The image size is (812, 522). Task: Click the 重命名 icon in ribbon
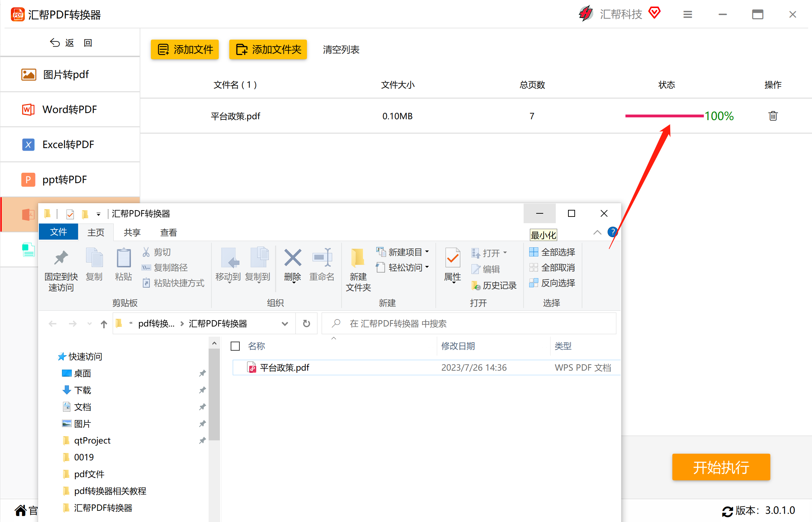(x=322, y=258)
